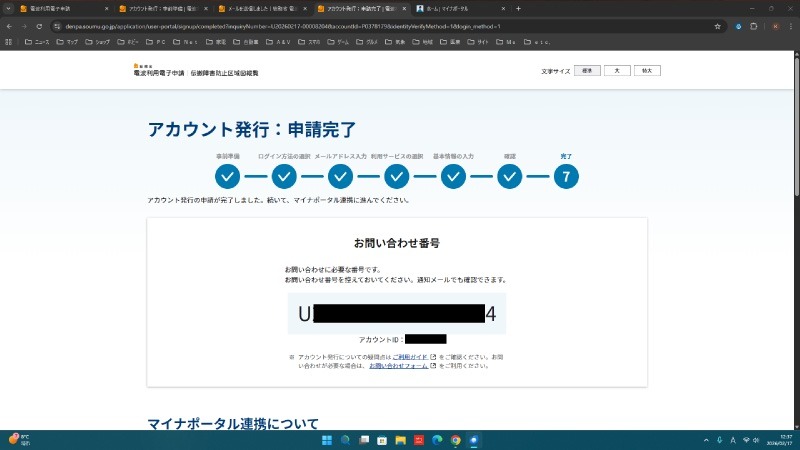Expand the system tray hidden icons chevron

[705, 440]
